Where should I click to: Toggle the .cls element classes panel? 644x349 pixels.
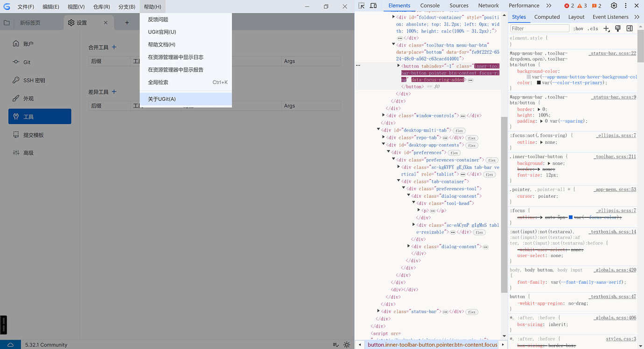(593, 28)
